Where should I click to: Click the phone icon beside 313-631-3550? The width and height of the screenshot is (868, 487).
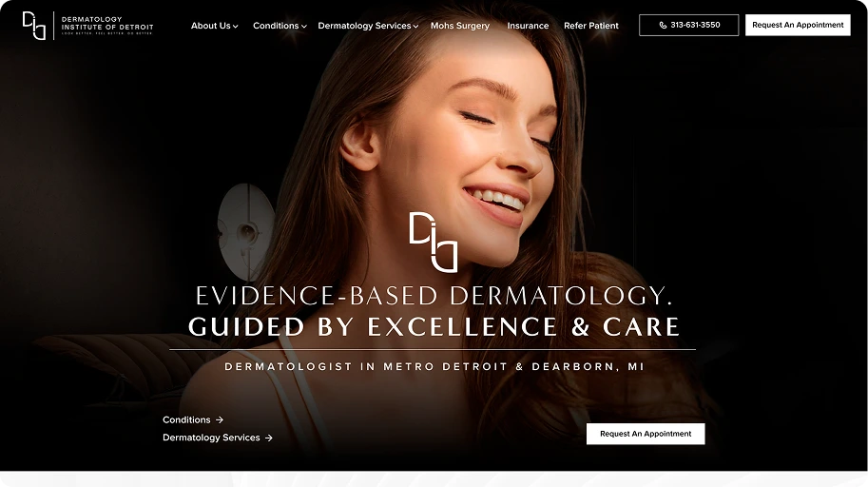point(663,25)
